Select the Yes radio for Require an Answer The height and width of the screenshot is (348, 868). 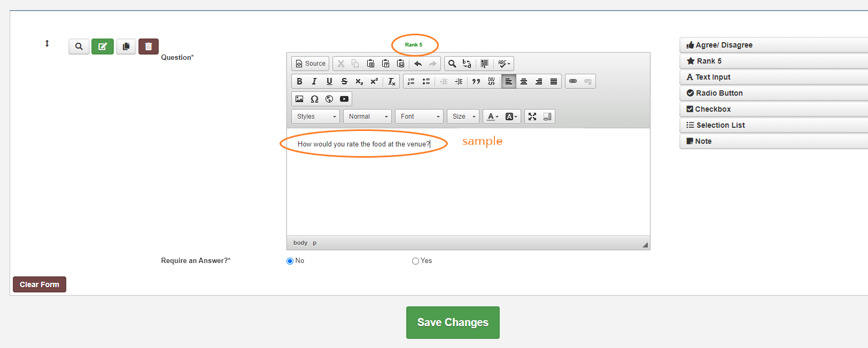pos(415,261)
